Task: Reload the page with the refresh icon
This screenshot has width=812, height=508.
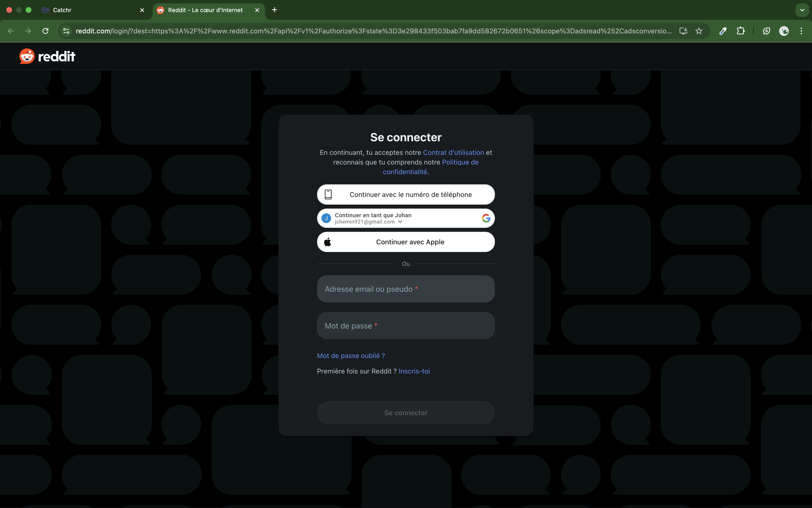Action: [x=46, y=31]
